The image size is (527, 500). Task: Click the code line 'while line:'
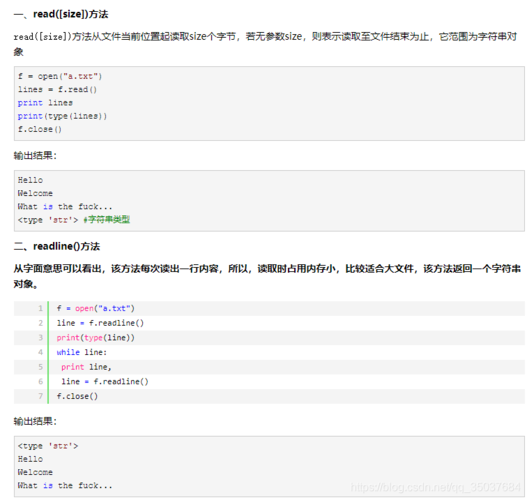(x=82, y=352)
